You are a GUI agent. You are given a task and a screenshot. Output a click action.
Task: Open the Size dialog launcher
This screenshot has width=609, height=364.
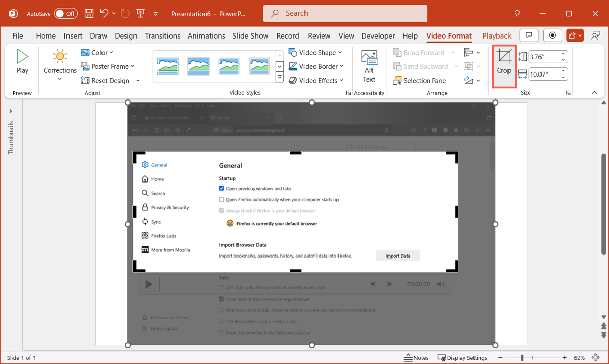(x=568, y=93)
